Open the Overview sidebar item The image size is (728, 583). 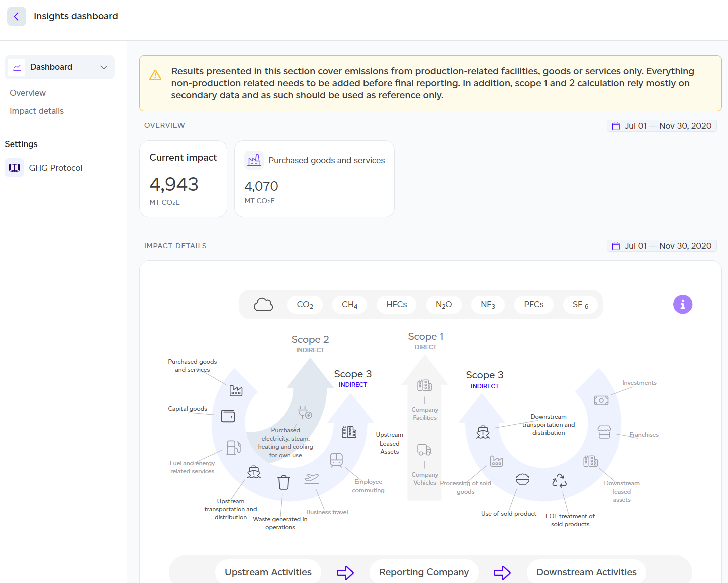[28, 93]
